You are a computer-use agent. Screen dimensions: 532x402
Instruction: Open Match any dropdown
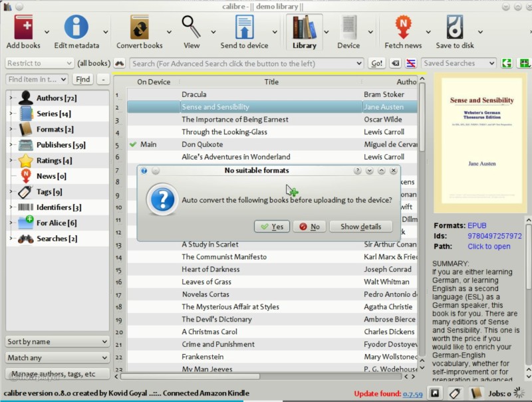click(x=57, y=357)
